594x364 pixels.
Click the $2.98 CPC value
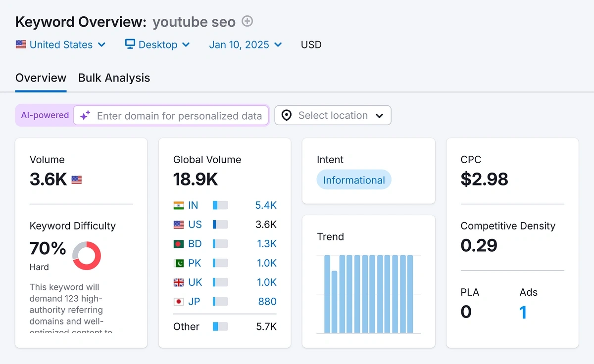484,179
